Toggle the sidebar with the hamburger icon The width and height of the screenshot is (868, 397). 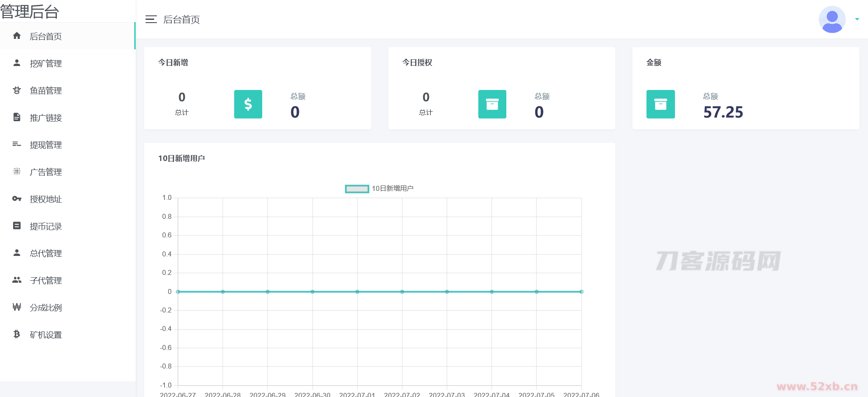point(151,19)
